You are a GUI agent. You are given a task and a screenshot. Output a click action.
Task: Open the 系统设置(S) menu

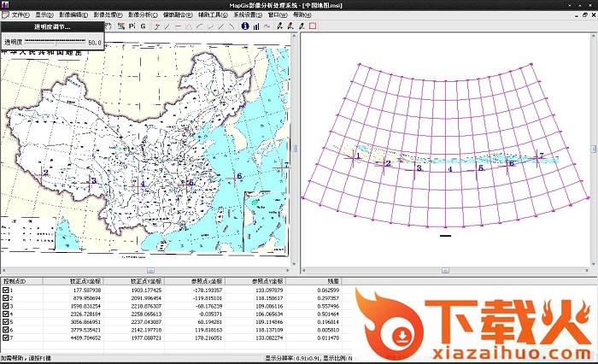[x=248, y=15]
